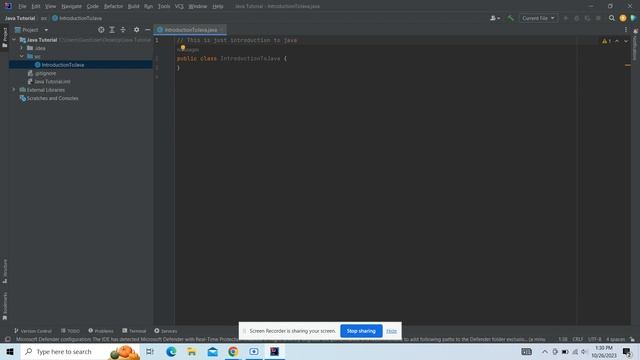Select IntroductionToJava in project tree
This screenshot has height=360, width=640.
coord(81,65)
